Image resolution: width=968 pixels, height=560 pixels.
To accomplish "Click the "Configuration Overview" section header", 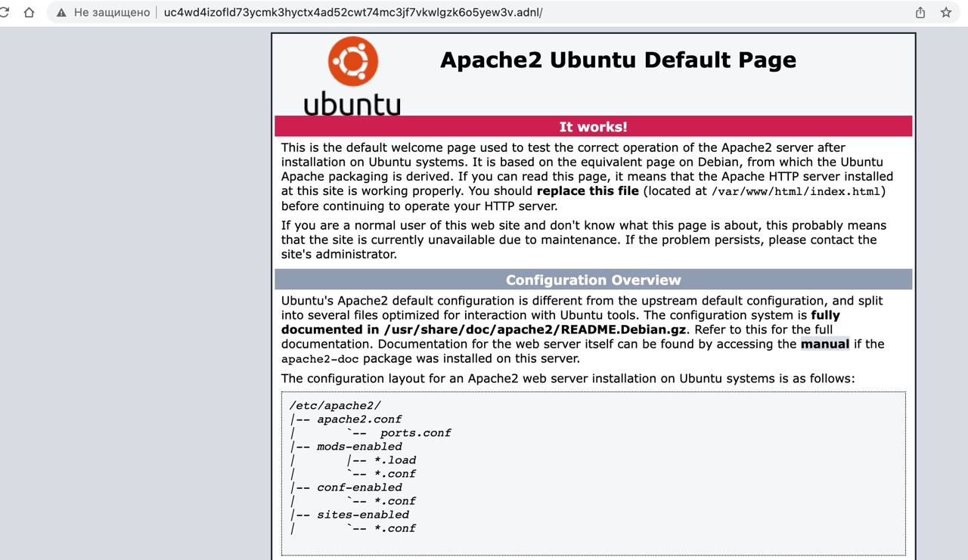I will [x=593, y=280].
